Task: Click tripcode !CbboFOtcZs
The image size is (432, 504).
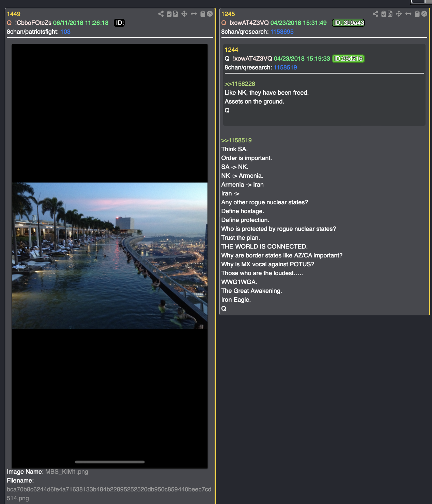Action: (33, 23)
